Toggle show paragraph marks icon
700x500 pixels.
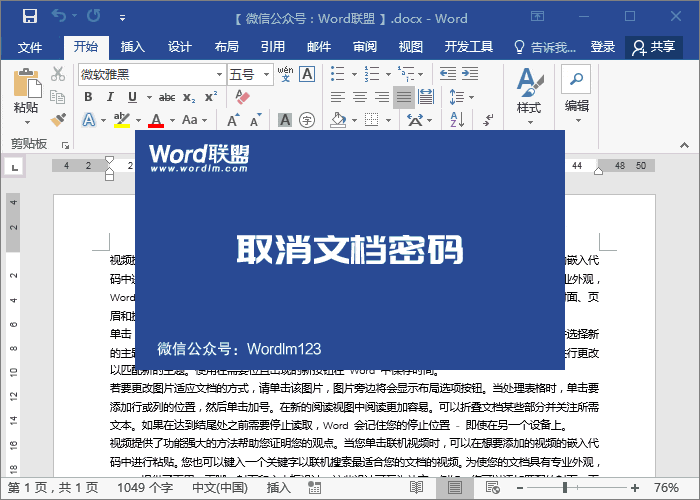pos(488,120)
